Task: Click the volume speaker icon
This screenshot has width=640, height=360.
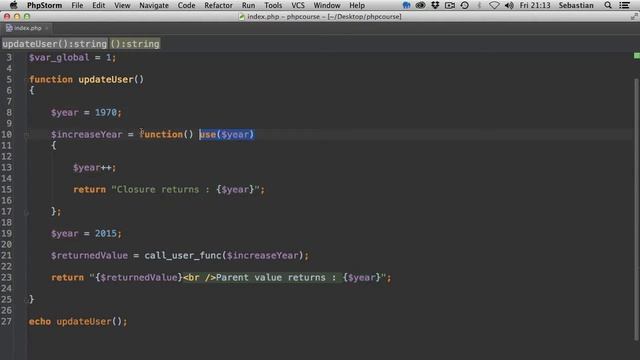Action: pos(509,5)
